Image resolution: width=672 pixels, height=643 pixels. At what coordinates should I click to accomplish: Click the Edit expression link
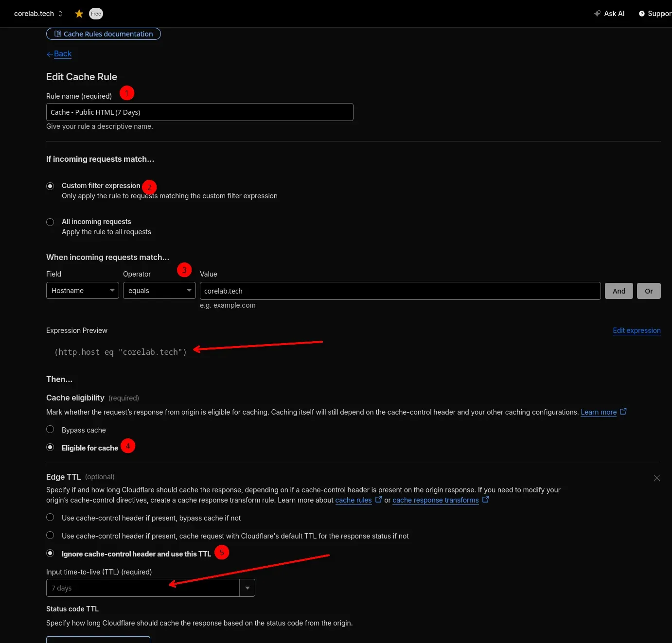637,330
